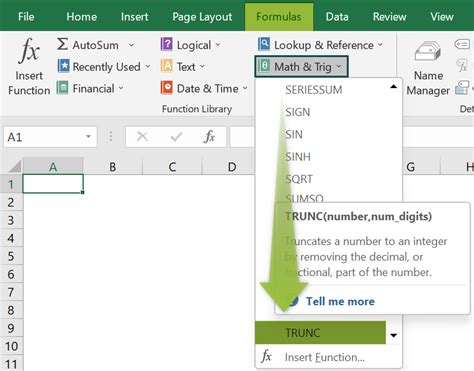474x371 pixels.
Task: Switch to the Home tab
Action: click(x=82, y=16)
